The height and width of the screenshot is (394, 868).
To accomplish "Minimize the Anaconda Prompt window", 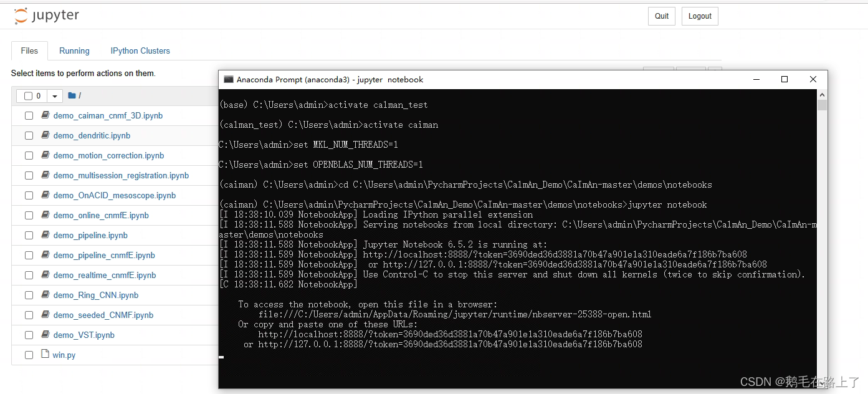I will 756,79.
